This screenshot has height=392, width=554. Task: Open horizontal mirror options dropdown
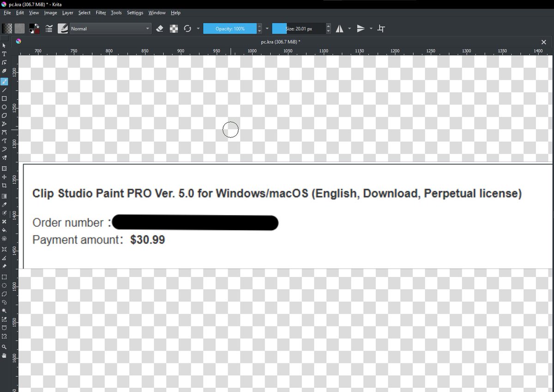click(349, 29)
